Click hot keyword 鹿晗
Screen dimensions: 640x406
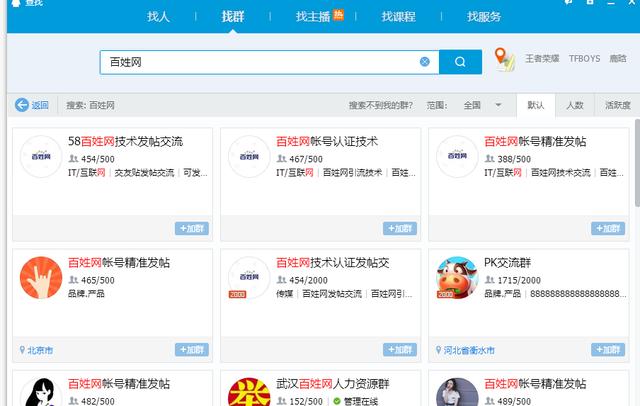(618, 59)
